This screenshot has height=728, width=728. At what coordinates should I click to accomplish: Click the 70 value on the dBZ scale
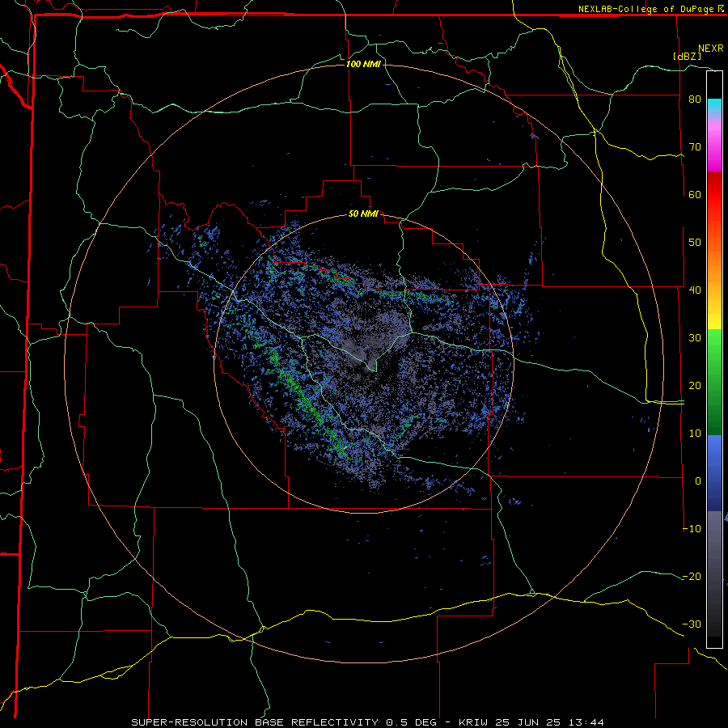click(x=695, y=147)
